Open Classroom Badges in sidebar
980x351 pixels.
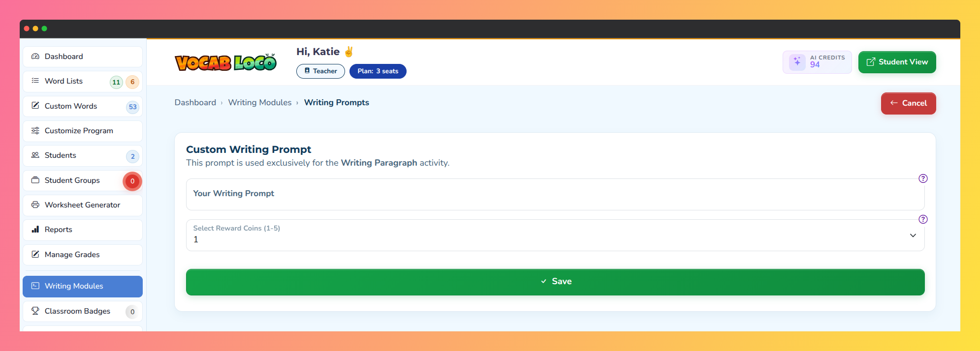pyautogui.click(x=83, y=311)
